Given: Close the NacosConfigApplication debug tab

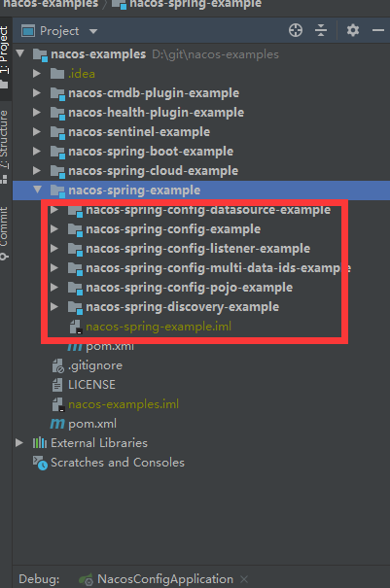Looking at the screenshot, I should [244, 579].
